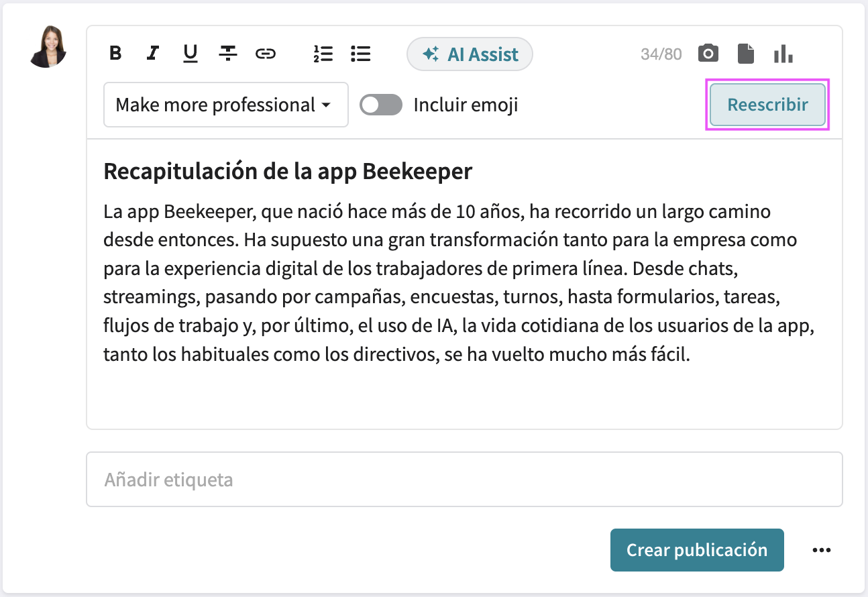
Task: Attach a file document
Action: pos(746,54)
